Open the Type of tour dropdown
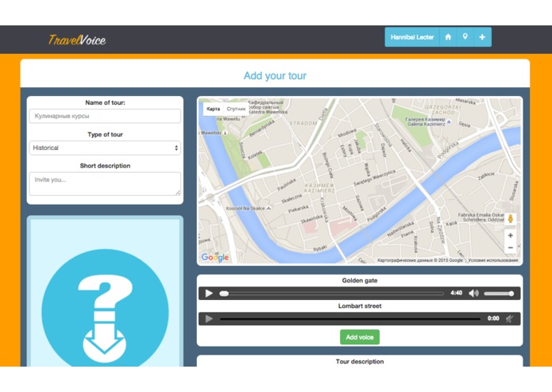This screenshot has width=552, height=392. pyautogui.click(x=105, y=148)
